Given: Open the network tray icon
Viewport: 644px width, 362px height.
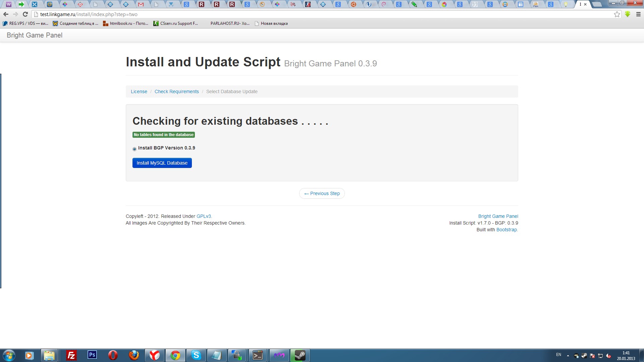Looking at the screenshot, I should pyautogui.click(x=600, y=356).
